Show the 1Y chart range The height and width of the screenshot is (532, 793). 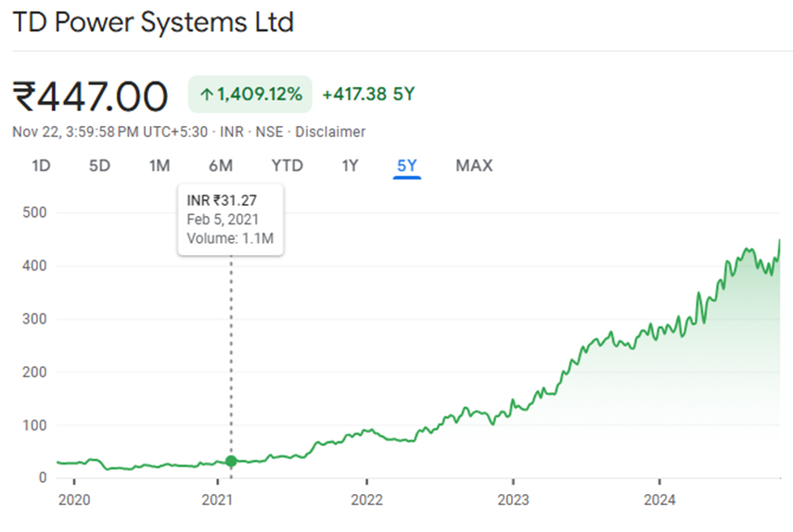pos(350,166)
